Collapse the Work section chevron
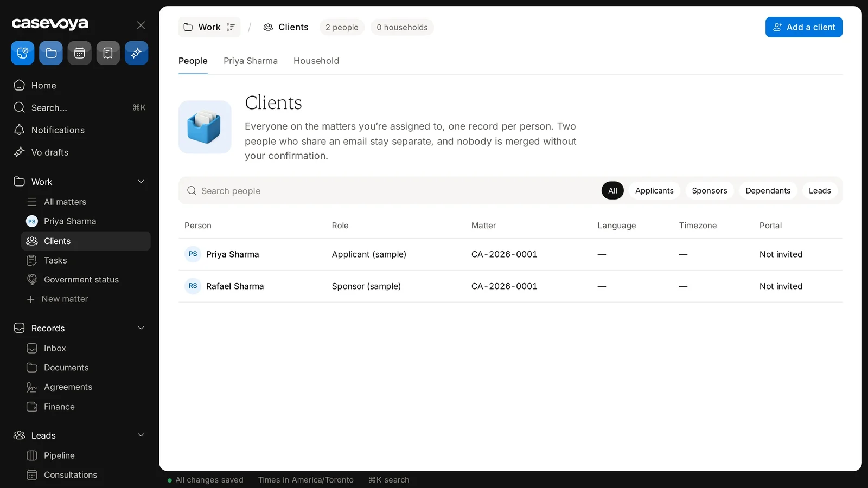The width and height of the screenshot is (868, 488). tap(141, 182)
